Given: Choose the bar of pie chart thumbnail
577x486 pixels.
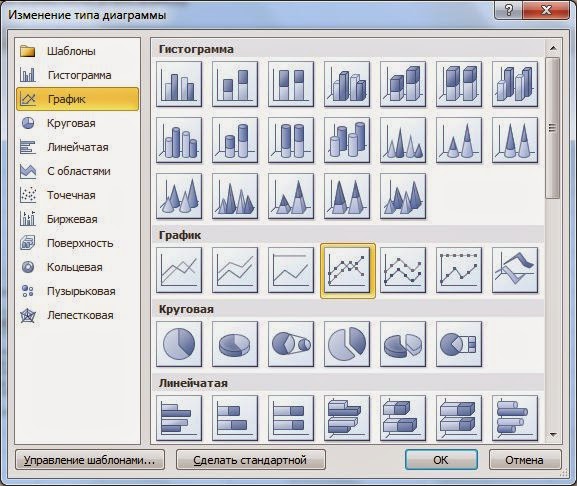Looking at the screenshot, I should coord(459,344).
